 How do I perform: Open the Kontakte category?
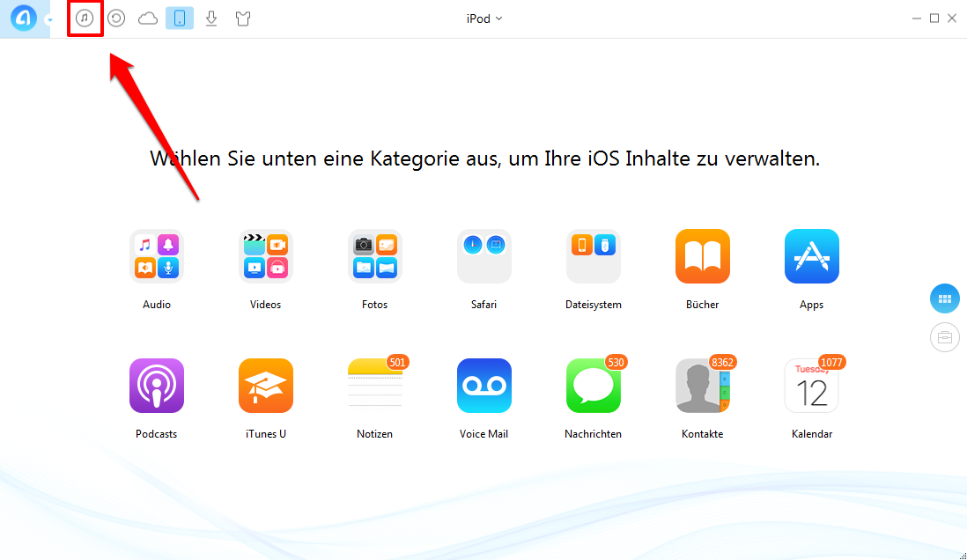pyautogui.click(x=703, y=386)
